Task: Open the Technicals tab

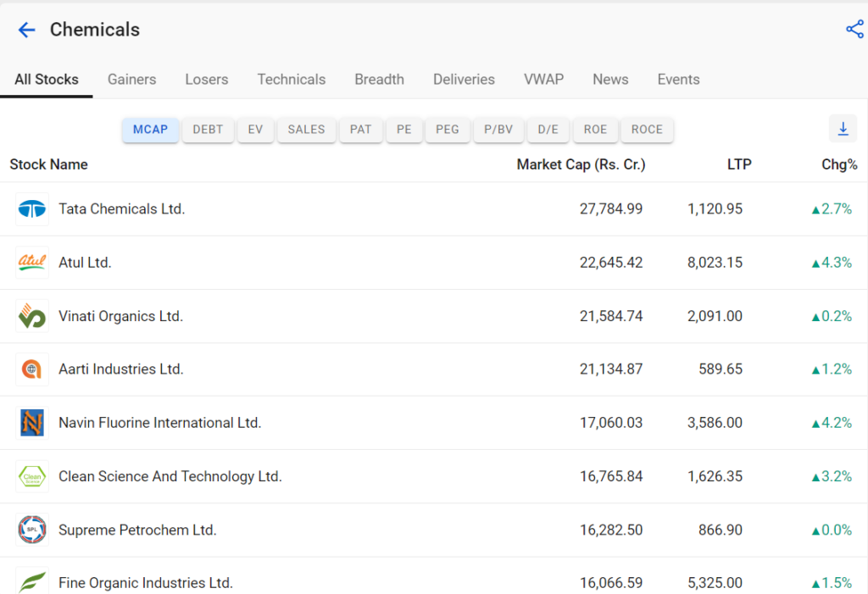Action: (x=292, y=80)
